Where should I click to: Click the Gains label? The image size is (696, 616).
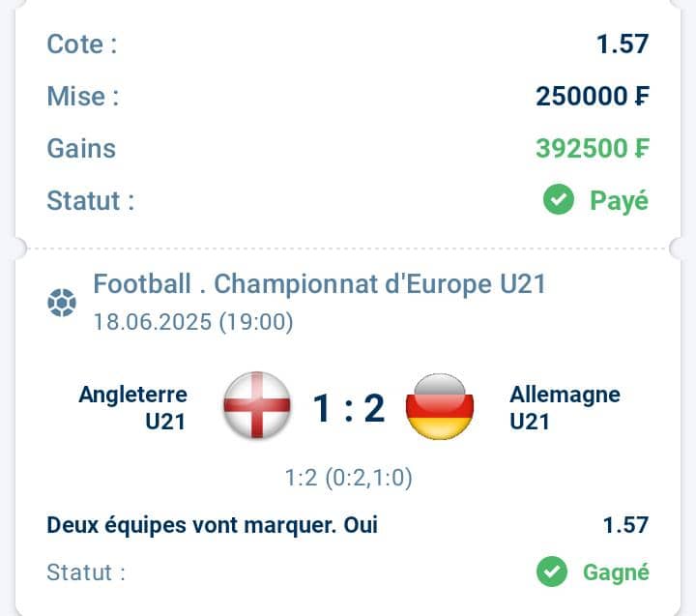pyautogui.click(x=81, y=148)
